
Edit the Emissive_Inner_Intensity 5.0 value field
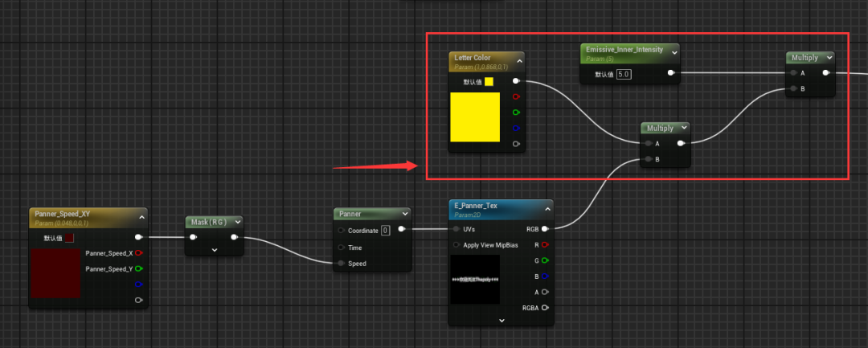pyautogui.click(x=624, y=74)
